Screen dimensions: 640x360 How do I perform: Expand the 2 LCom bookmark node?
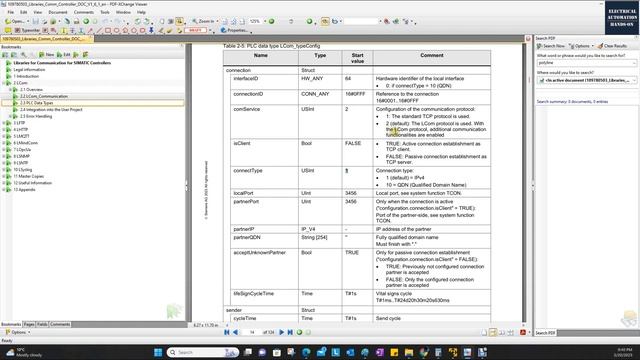[4, 83]
